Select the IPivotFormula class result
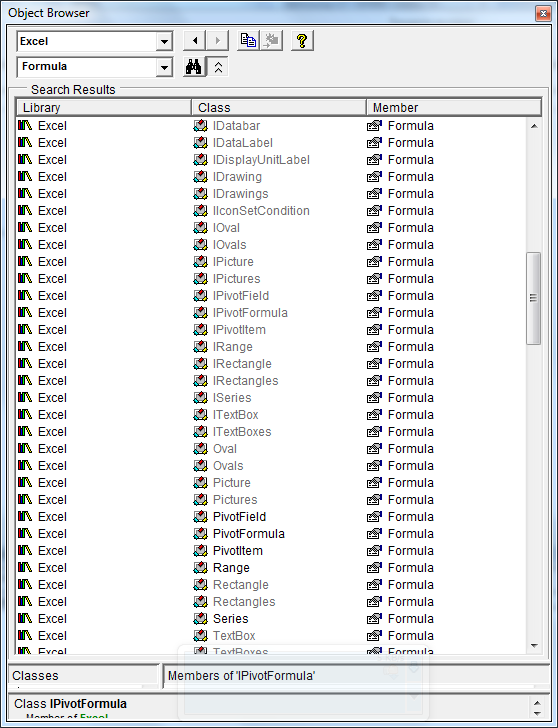558x728 pixels. [250, 312]
